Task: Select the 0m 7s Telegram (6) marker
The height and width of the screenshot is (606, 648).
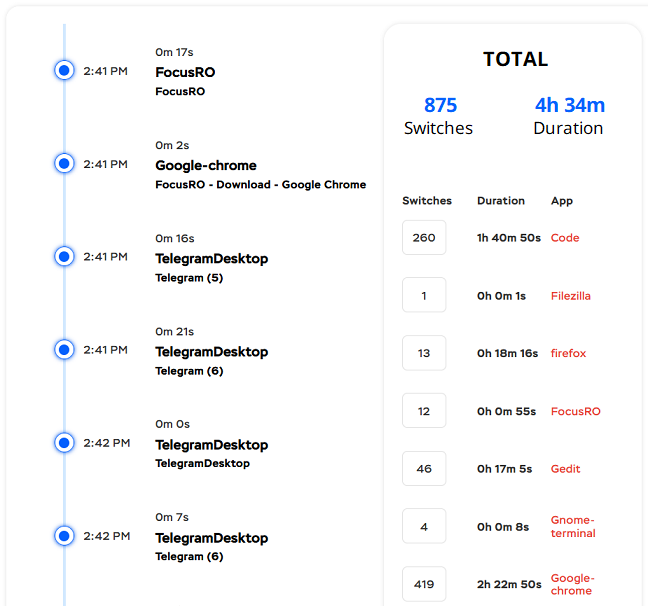Action: pos(64,536)
